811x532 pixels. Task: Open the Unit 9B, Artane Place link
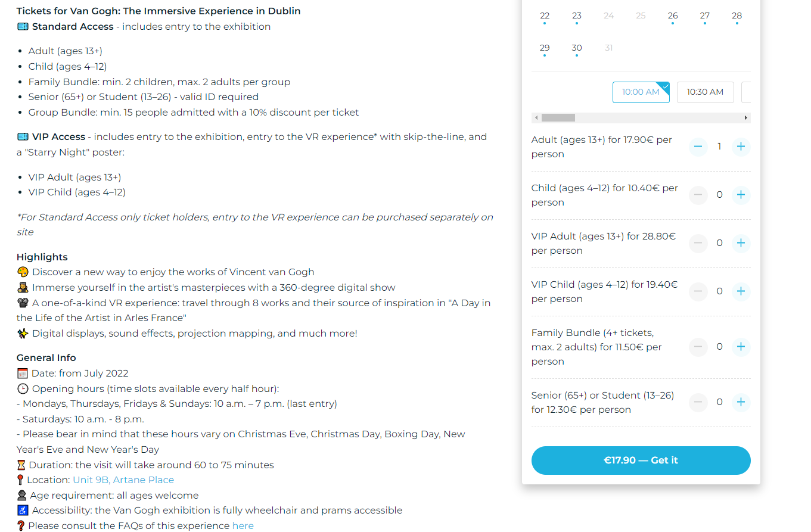(x=123, y=480)
